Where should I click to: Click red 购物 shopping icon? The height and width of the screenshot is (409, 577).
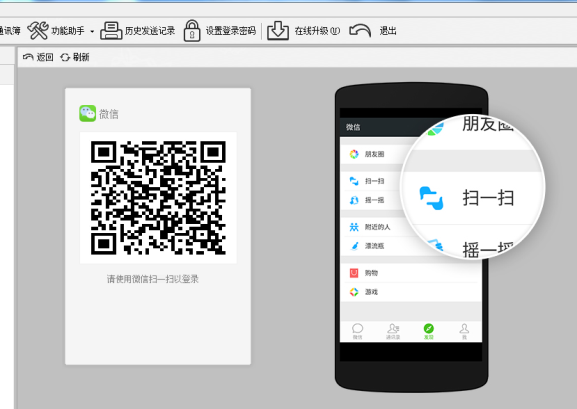(x=354, y=273)
